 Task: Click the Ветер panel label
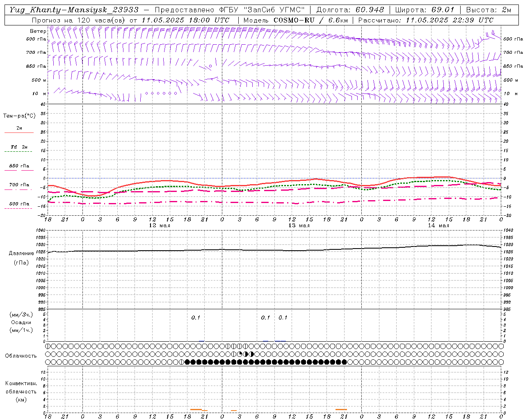click(38, 31)
